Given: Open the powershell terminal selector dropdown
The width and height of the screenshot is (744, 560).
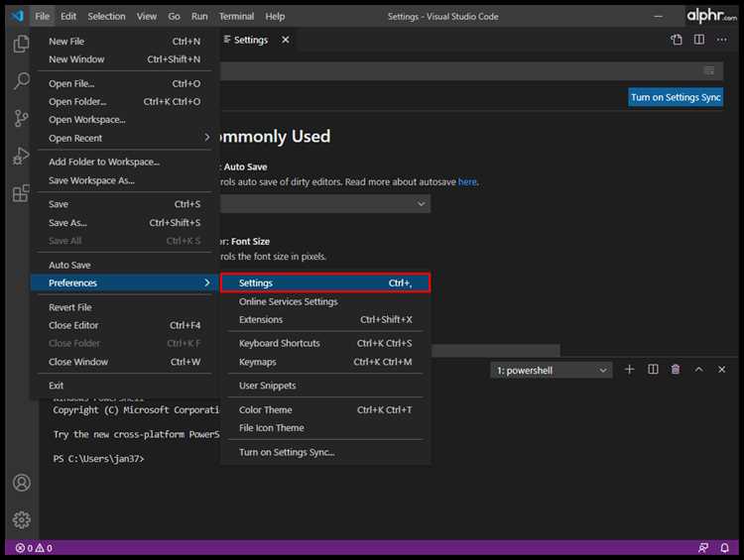Looking at the screenshot, I should click(x=552, y=371).
